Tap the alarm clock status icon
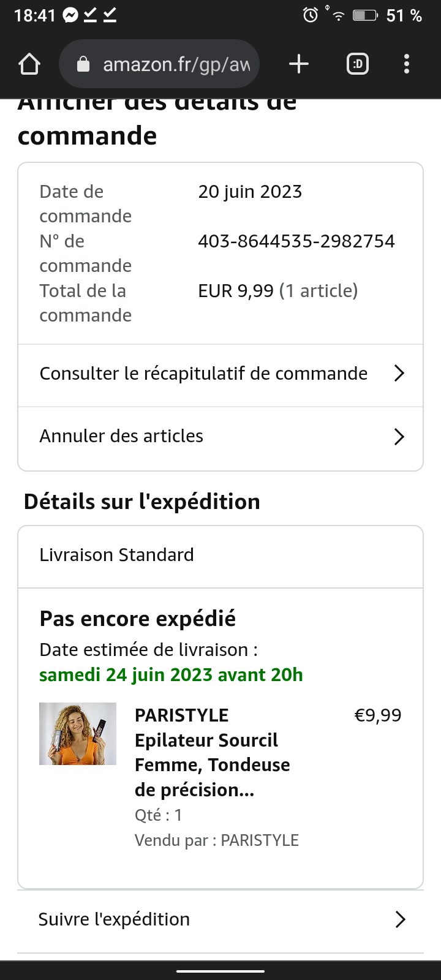441x980 pixels. point(311,15)
